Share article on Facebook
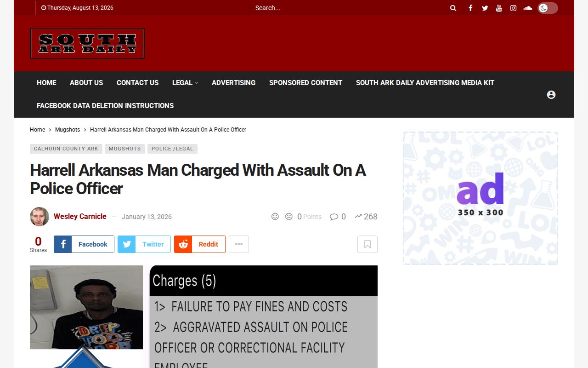Viewport: 588px width, 368px height. [x=84, y=244]
